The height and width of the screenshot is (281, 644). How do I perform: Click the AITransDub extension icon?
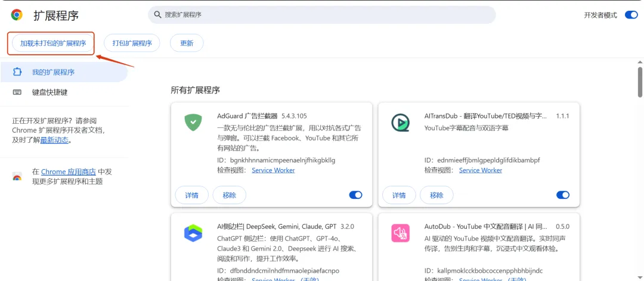401,122
